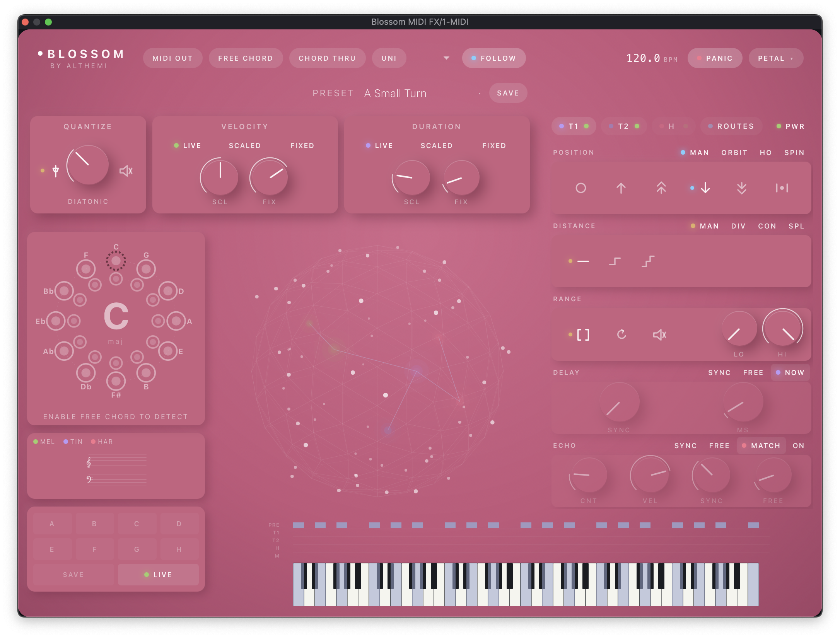Switch to the T1 tab

point(574,126)
